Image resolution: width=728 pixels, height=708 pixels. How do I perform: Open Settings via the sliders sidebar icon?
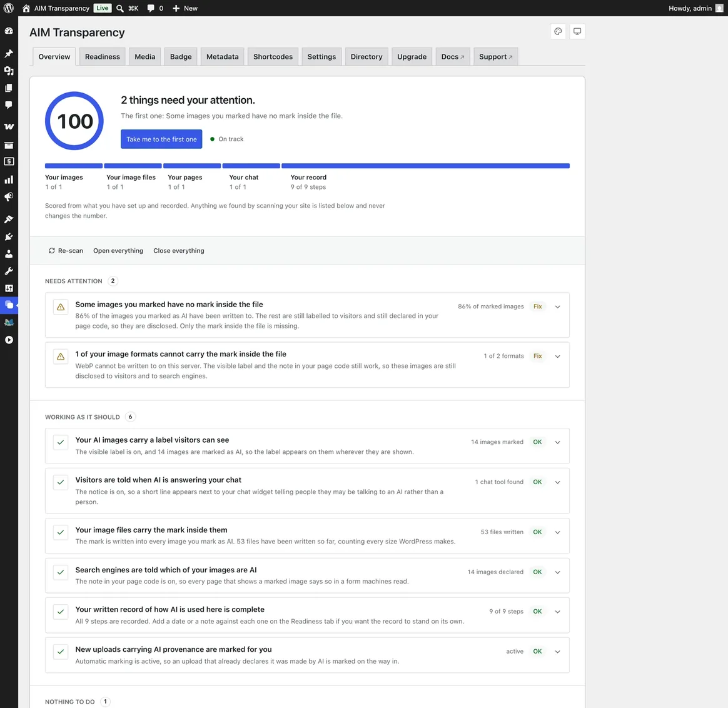point(9,288)
